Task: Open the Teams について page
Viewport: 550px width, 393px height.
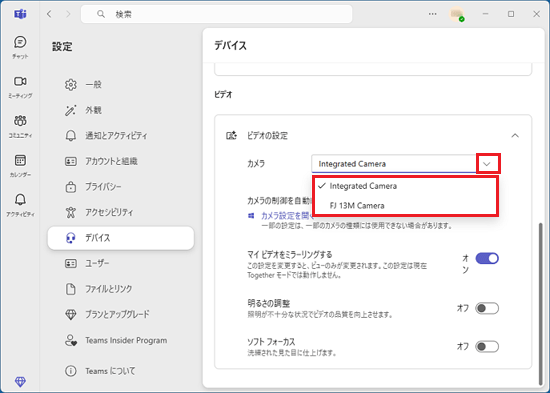Action: coord(121,371)
